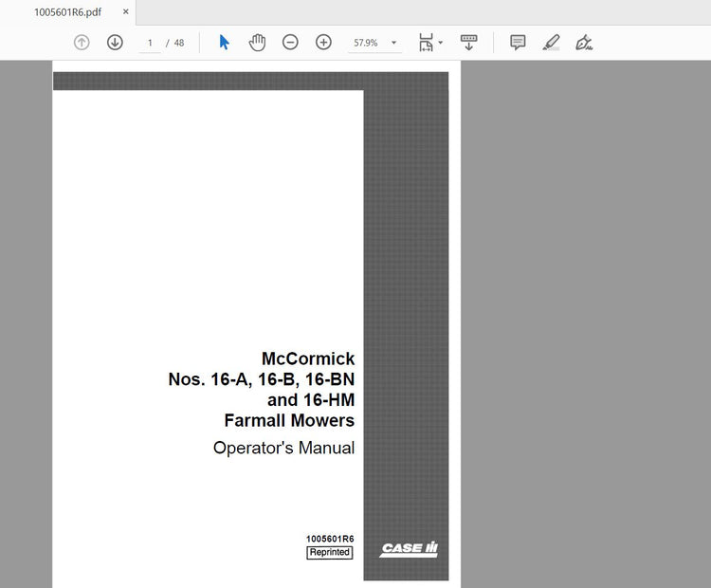
Task: Activate the Hand pan tool
Action: (257, 43)
